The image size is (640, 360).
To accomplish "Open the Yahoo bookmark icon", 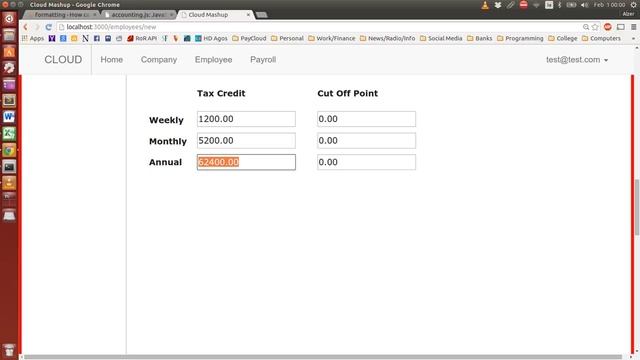I will [x=52, y=38].
